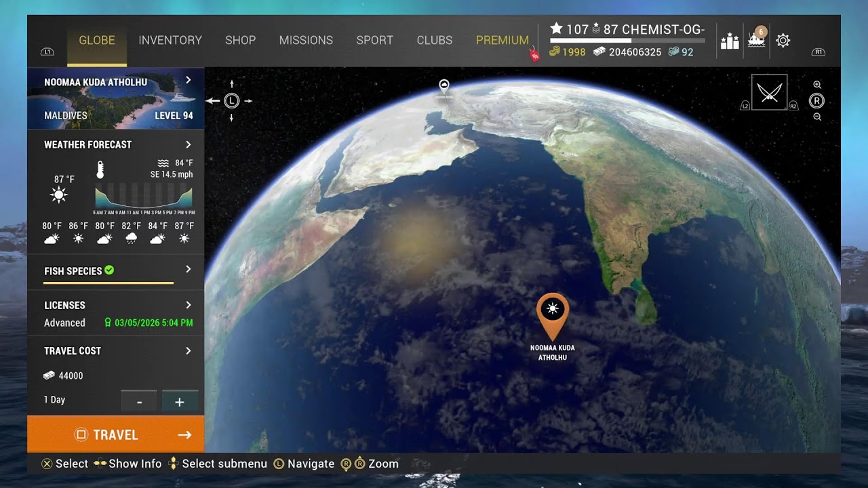Viewport: 868px width, 488px height.
Task: Click the red discount tag icon
Action: (x=534, y=55)
